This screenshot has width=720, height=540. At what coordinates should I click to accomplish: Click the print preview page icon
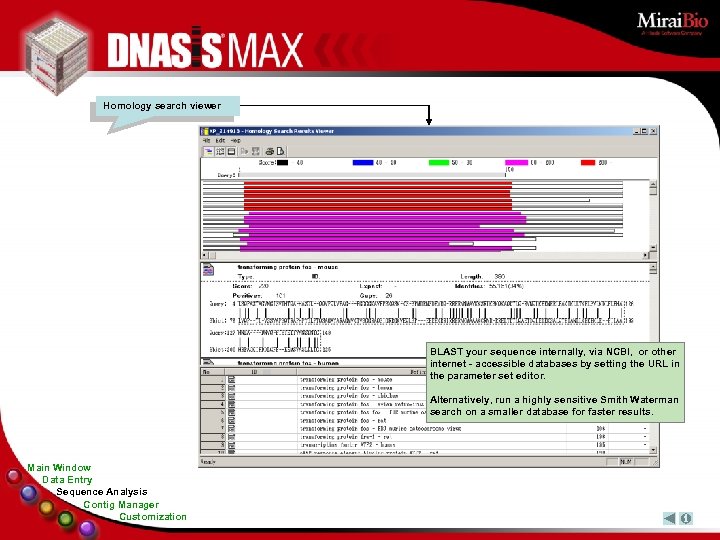(x=281, y=151)
